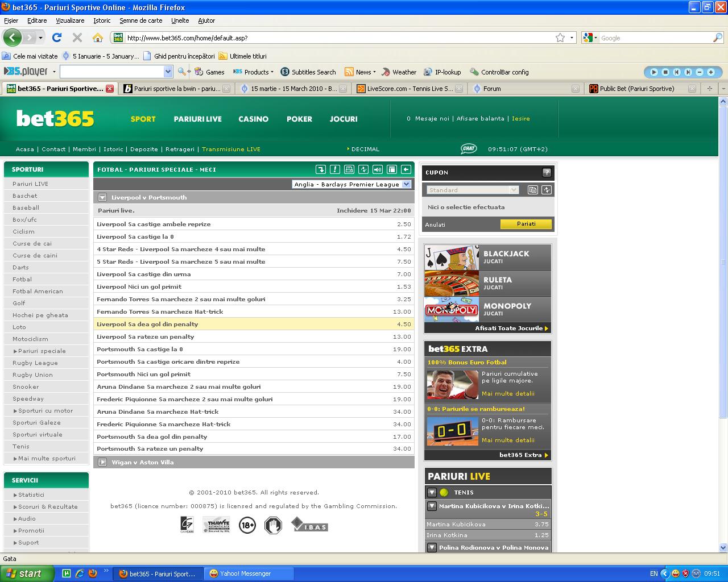The width and height of the screenshot is (728, 582).
Task: Open PARIURI LIVE navigation item
Action: pos(197,119)
